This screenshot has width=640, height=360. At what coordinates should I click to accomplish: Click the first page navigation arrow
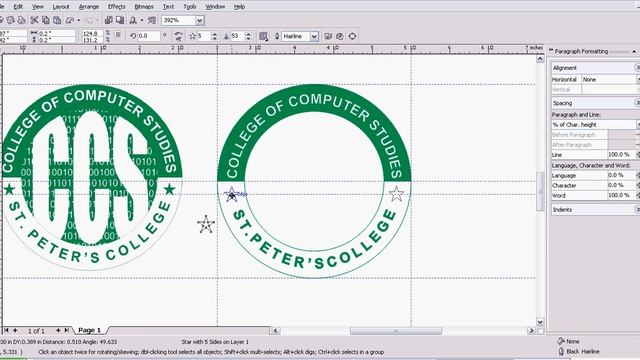7,330
